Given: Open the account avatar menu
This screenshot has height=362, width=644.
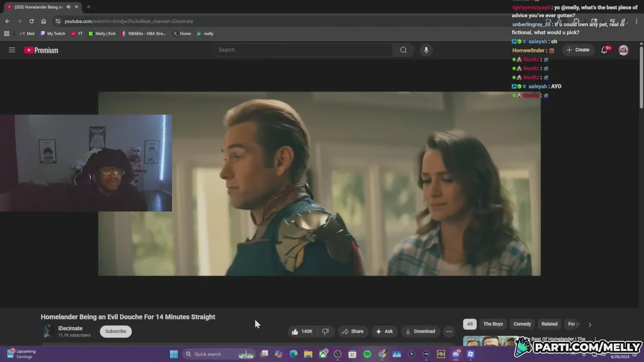Looking at the screenshot, I should coord(623,50).
